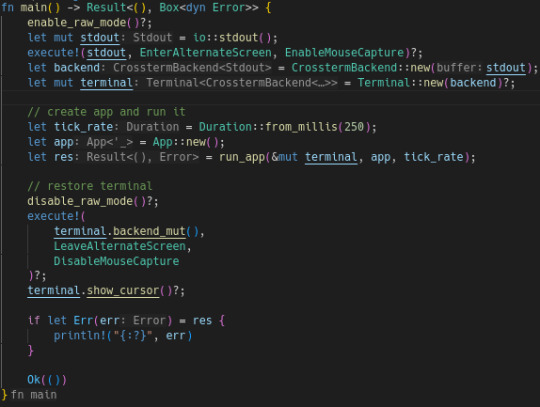Click the Ok(()) return expression
540x407 pixels.
(x=47, y=380)
